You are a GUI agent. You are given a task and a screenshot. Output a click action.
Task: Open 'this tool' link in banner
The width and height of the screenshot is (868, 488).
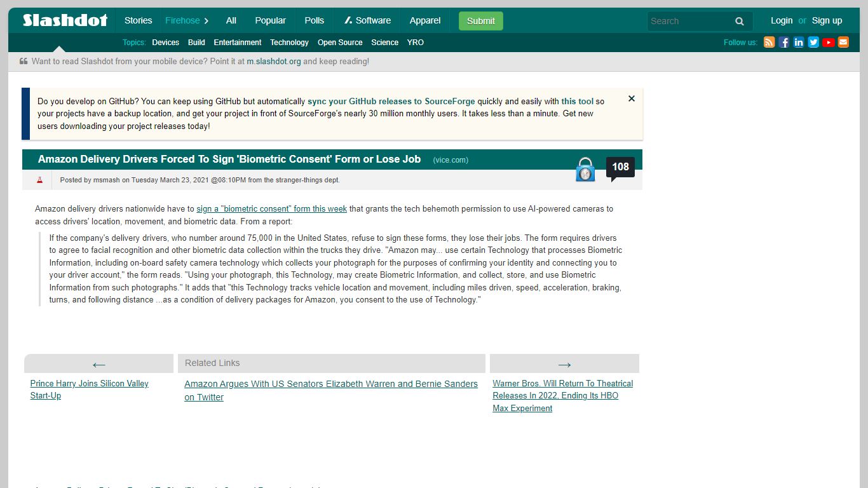click(577, 101)
